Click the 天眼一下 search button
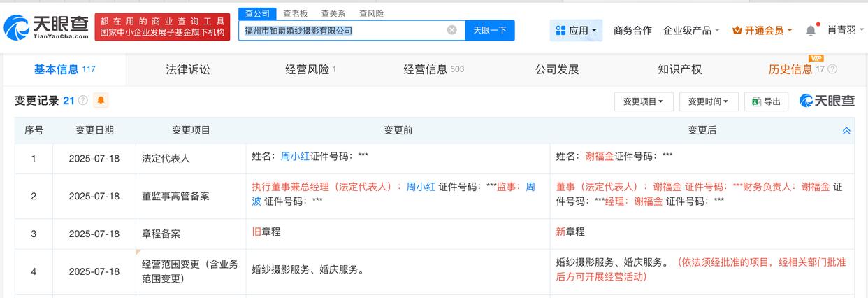The image size is (868, 298). [490, 30]
